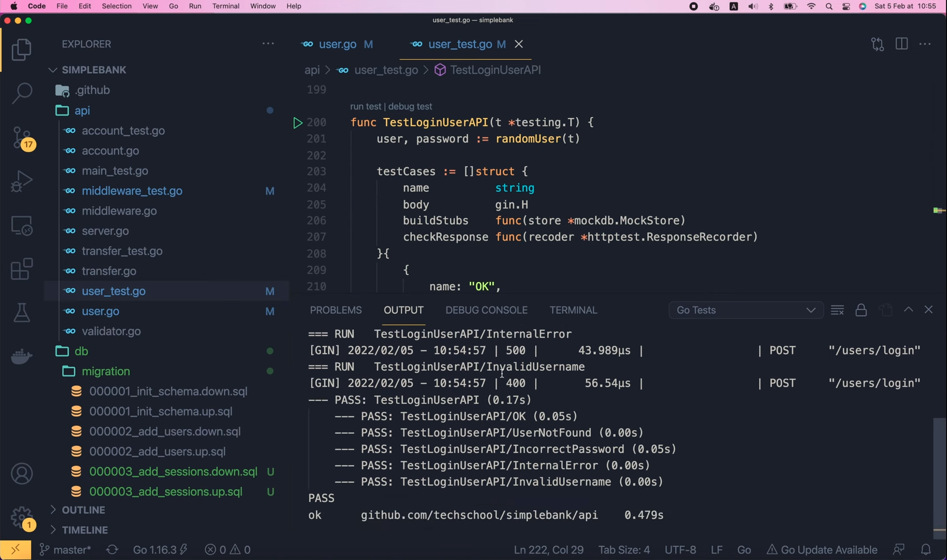Expand the TIMELINE section
The height and width of the screenshot is (560, 947).
85,530
